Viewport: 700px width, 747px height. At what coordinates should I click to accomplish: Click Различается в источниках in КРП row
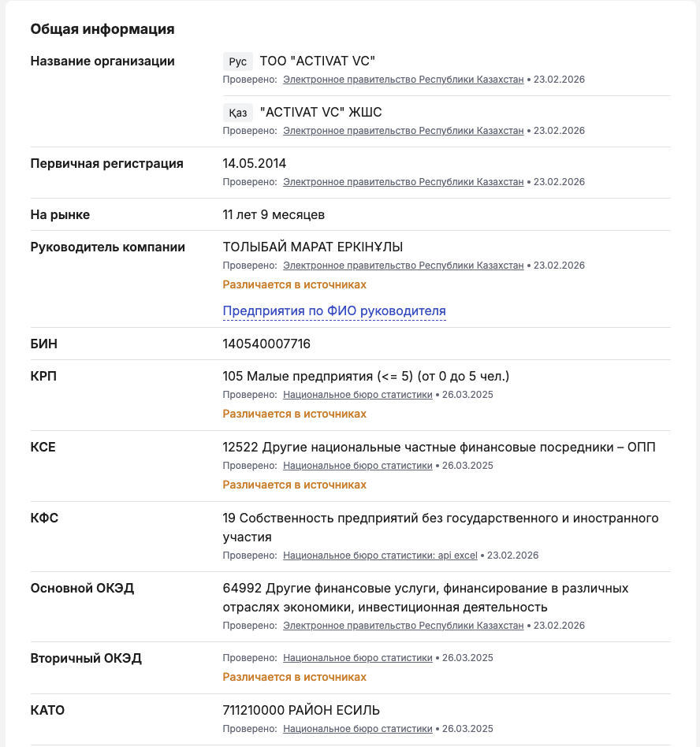click(294, 414)
